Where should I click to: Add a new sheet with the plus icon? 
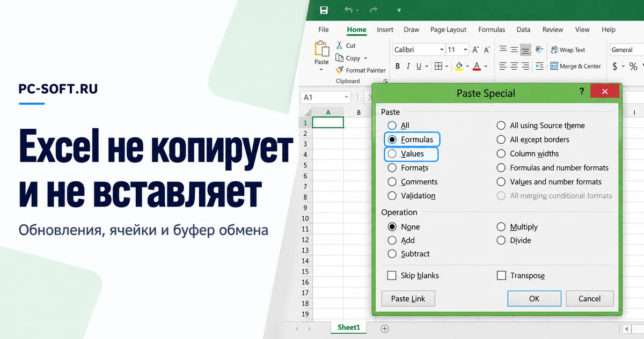point(384,328)
